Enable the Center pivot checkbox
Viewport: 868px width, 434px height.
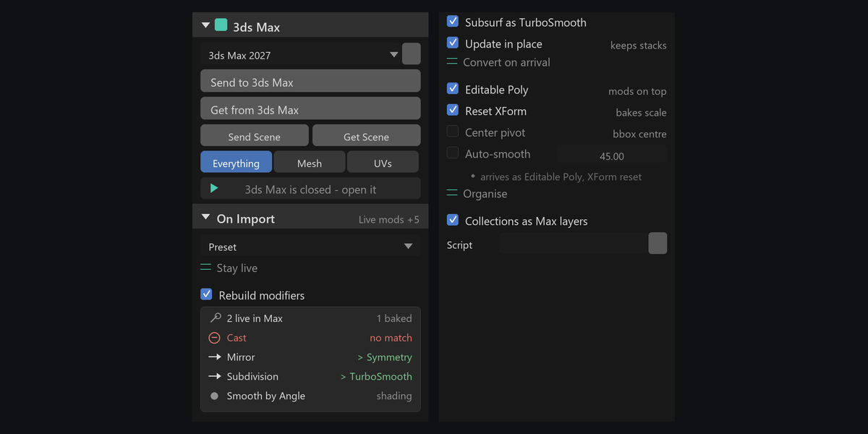coord(453,132)
